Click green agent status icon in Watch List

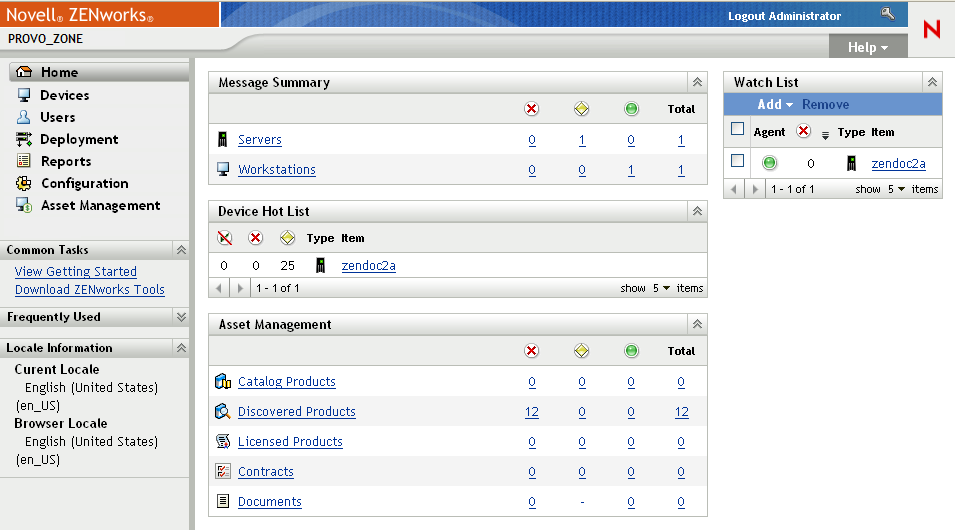pyautogui.click(x=770, y=163)
